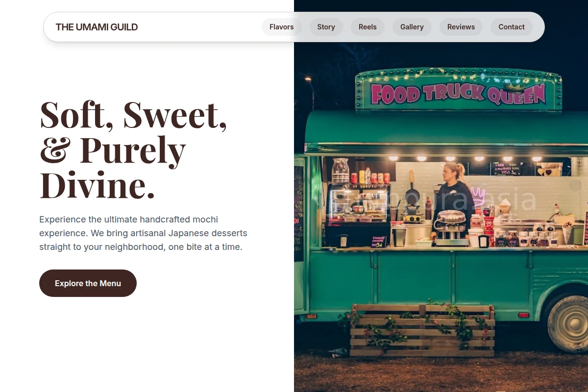This screenshot has width=588, height=392.
Task: Click the food truck hero photo
Action: point(441,196)
